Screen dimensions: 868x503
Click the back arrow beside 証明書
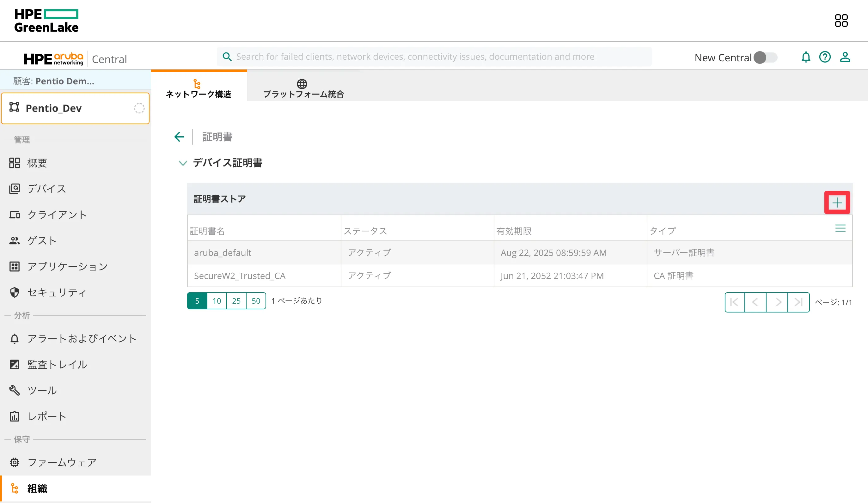click(x=179, y=137)
